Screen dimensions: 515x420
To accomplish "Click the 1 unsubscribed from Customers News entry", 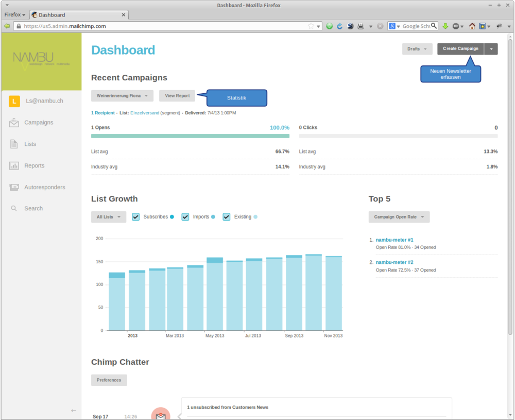I will click(228, 407).
